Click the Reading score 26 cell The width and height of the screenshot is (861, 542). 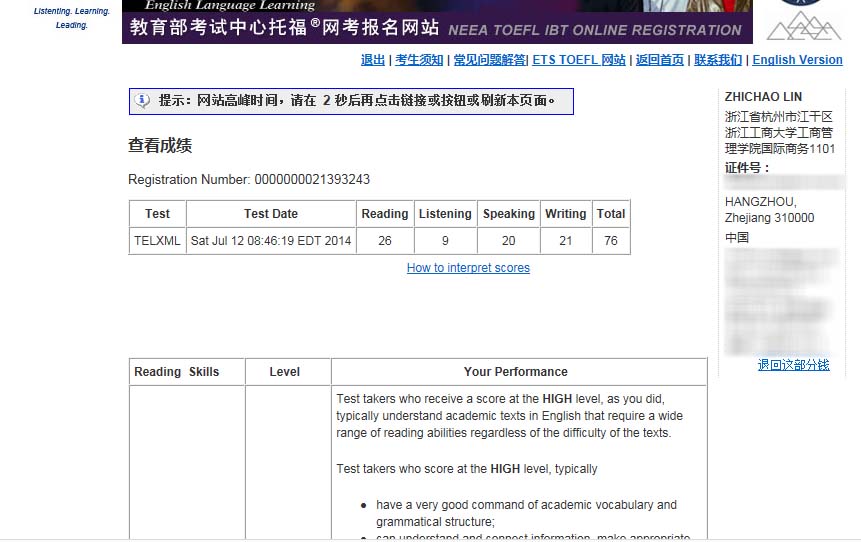385,241
